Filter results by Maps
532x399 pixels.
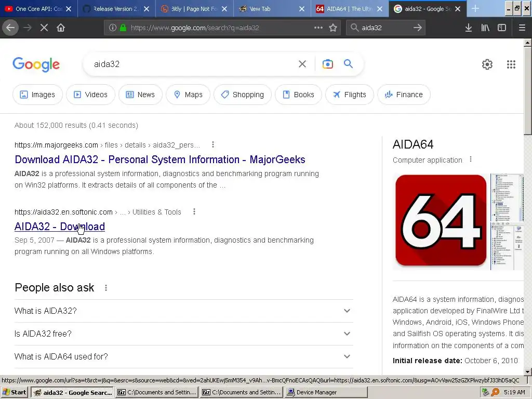(x=188, y=95)
